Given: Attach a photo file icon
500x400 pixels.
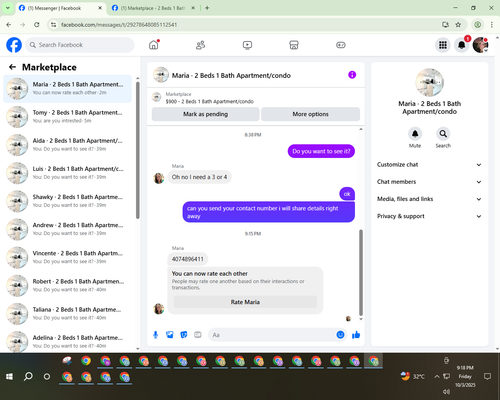Looking at the screenshot, I should point(170,335).
